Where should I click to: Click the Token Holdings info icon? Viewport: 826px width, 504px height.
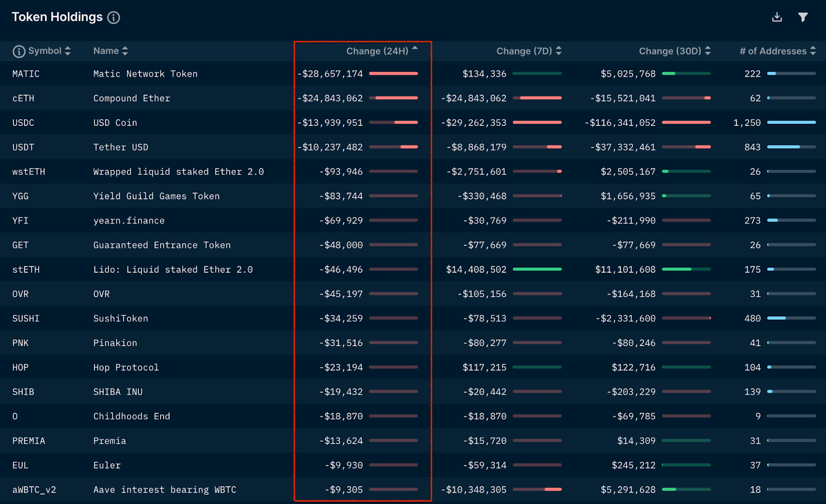(114, 18)
